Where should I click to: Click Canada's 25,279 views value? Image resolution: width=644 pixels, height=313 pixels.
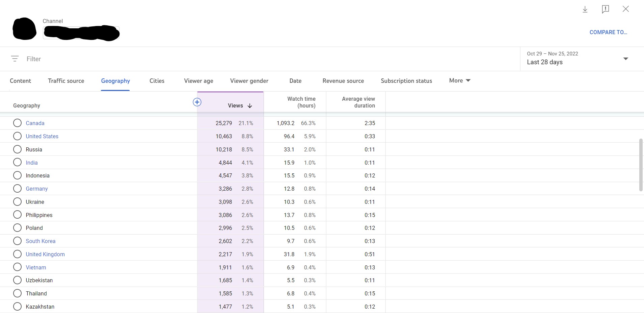pyautogui.click(x=224, y=123)
